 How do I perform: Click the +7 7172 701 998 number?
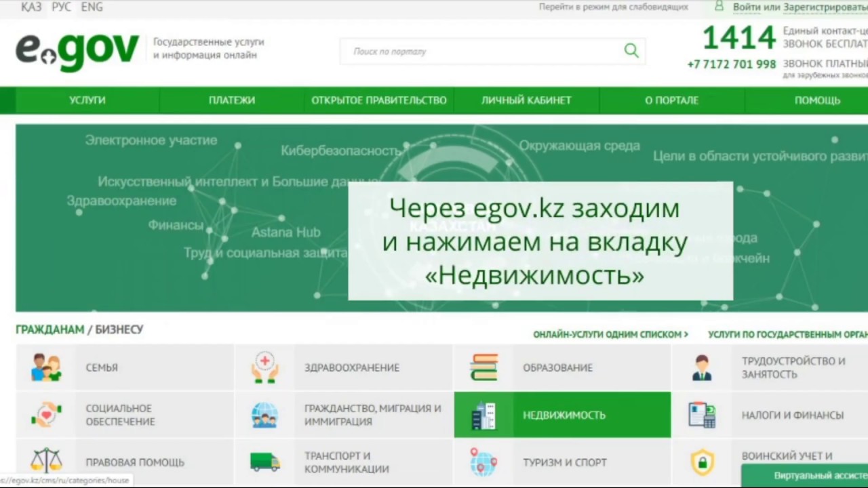pos(732,64)
